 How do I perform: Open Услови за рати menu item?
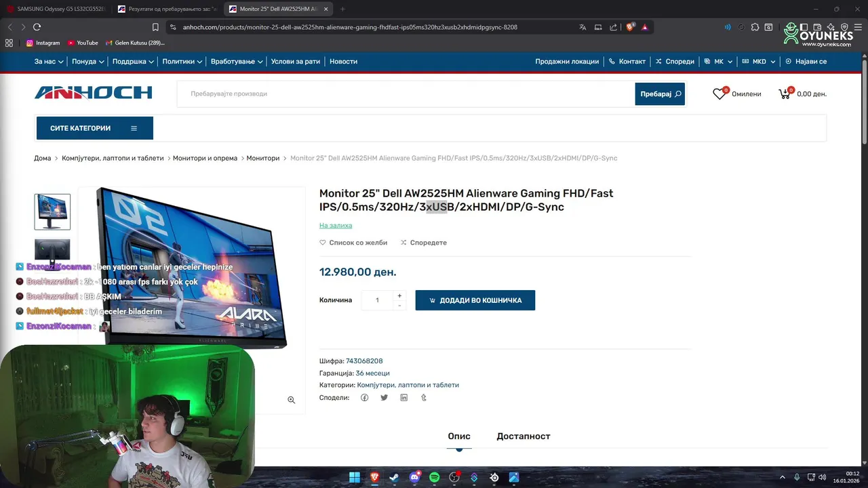pyautogui.click(x=295, y=61)
